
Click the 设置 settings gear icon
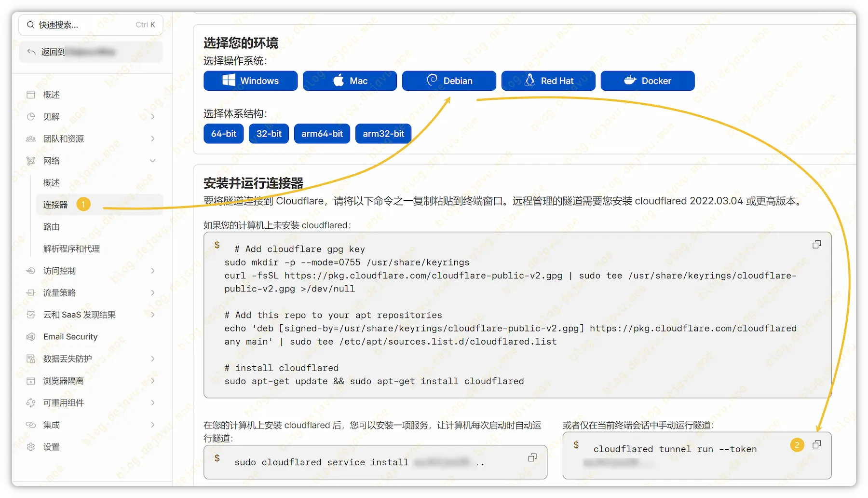[x=30, y=447]
